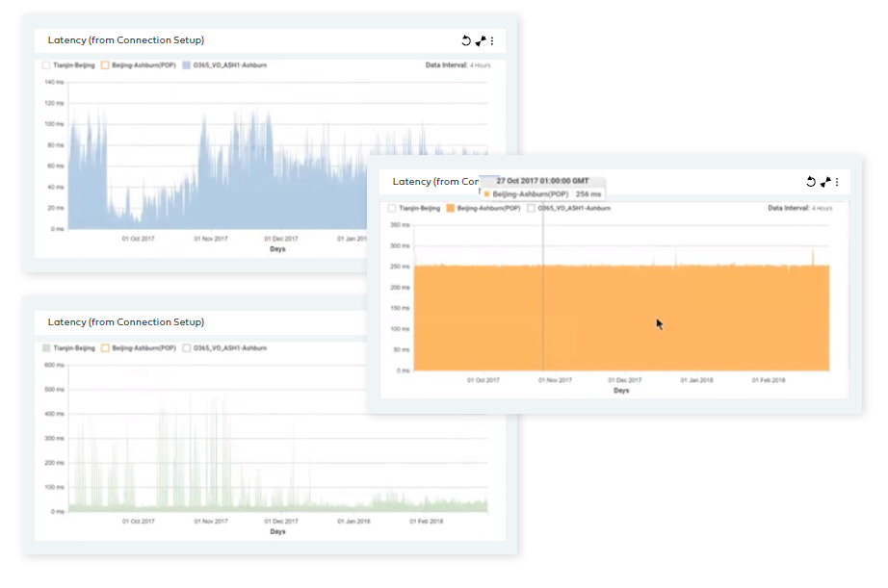Pin the orange latency chart panel
888x588 pixels.
(x=825, y=182)
